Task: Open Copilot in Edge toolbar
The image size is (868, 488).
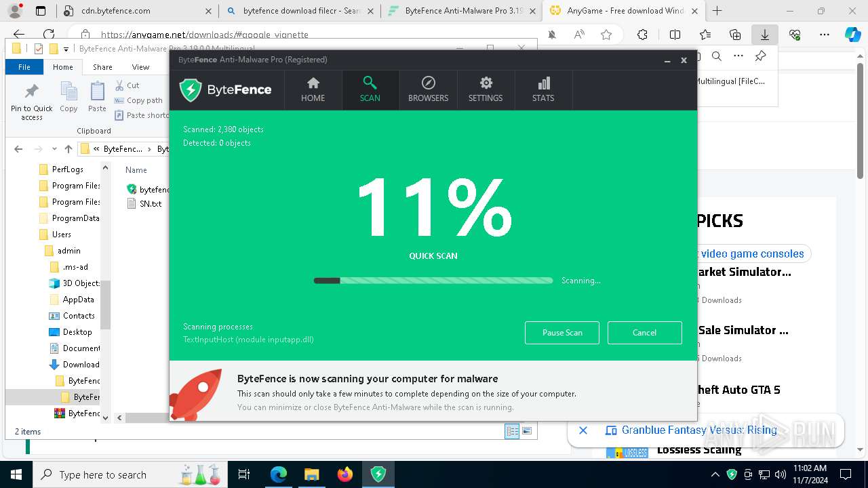Action: pos(852,35)
